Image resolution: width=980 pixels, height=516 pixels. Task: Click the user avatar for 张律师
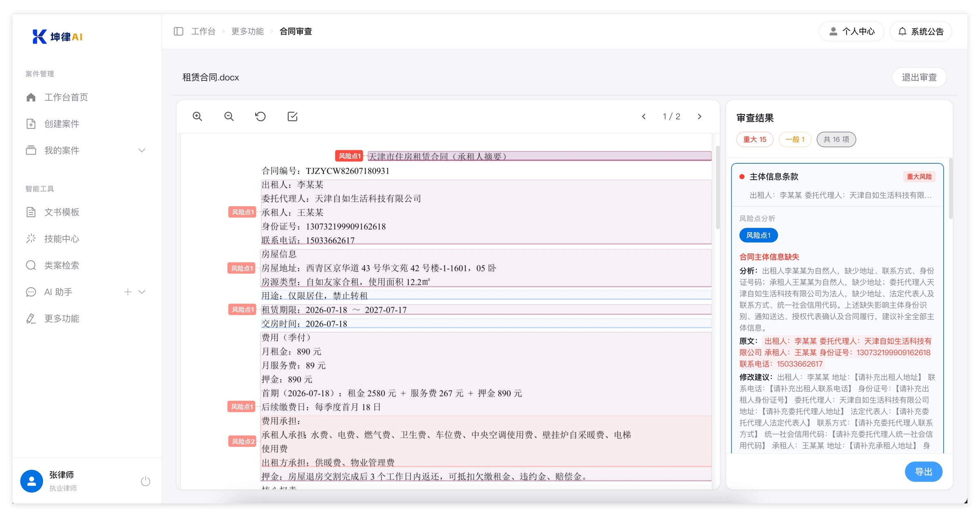click(x=31, y=481)
